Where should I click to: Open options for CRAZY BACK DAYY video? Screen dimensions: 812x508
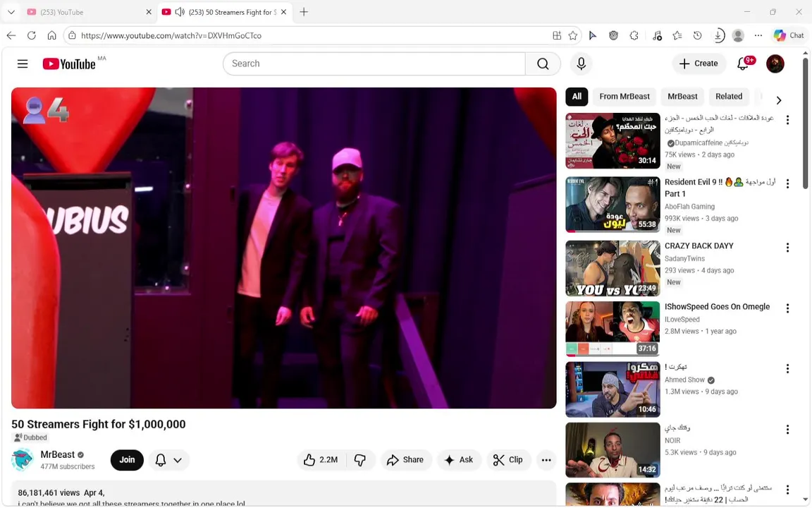(x=787, y=247)
